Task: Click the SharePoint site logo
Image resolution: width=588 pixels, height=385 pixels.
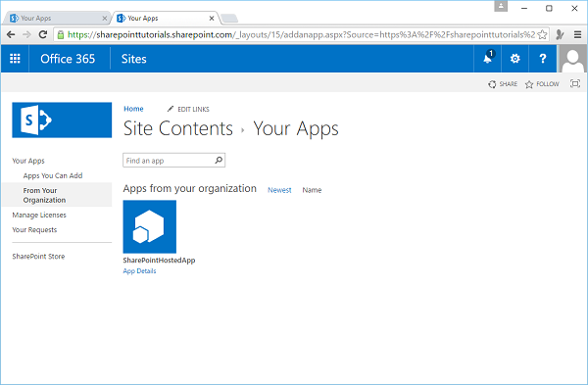Action: (62, 120)
